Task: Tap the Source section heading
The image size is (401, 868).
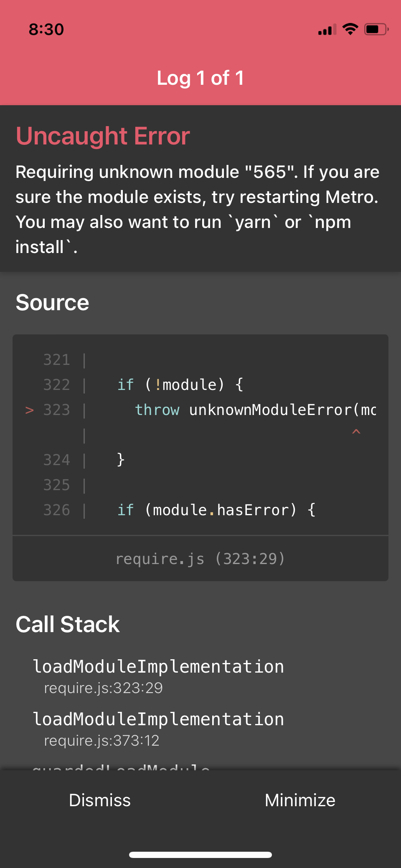Action: click(x=52, y=302)
